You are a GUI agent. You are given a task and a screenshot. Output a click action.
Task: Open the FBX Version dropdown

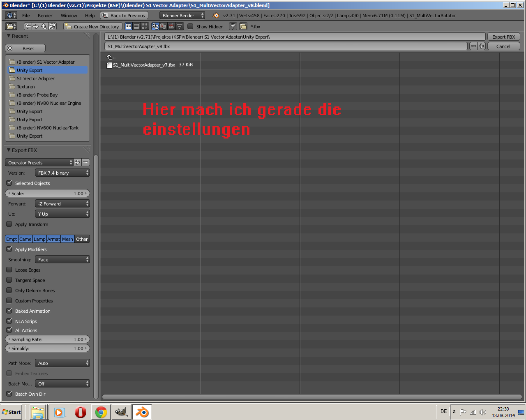pyautogui.click(x=62, y=173)
